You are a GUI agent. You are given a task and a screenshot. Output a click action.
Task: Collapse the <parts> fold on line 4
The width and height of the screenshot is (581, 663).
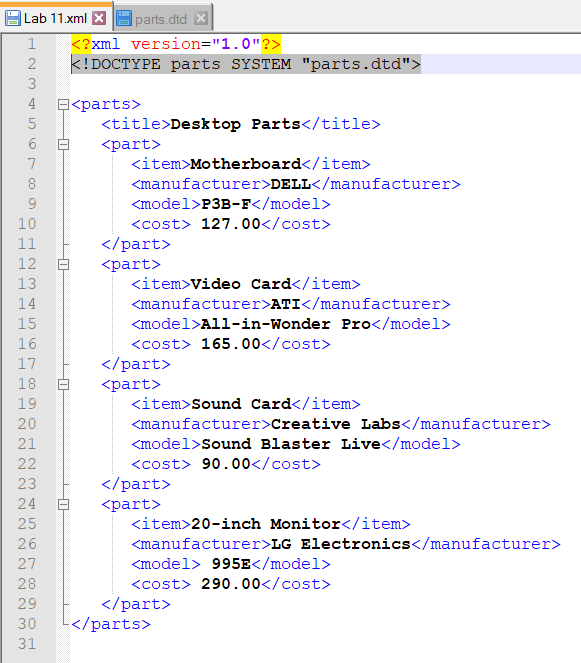coord(63,104)
